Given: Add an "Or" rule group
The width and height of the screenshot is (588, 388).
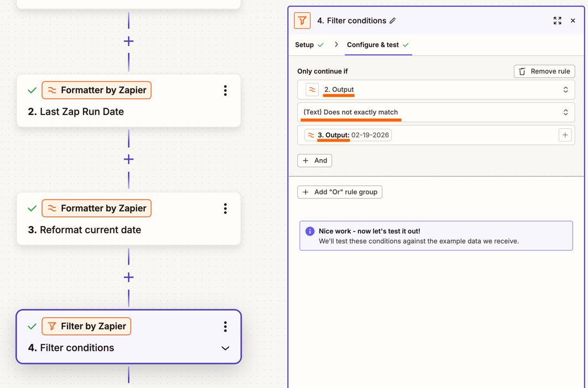Looking at the screenshot, I should (339, 192).
